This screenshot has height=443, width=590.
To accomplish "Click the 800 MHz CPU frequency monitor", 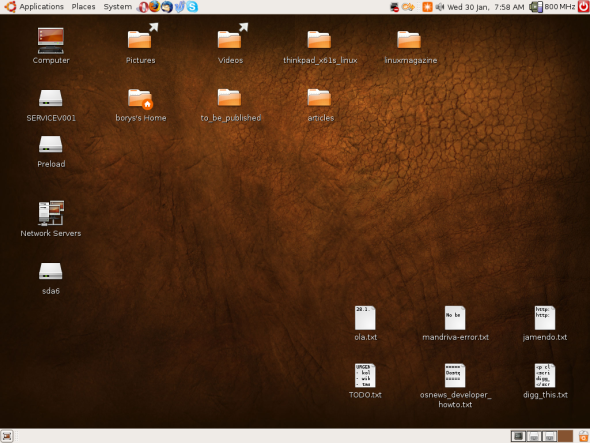I will click(x=552, y=7).
